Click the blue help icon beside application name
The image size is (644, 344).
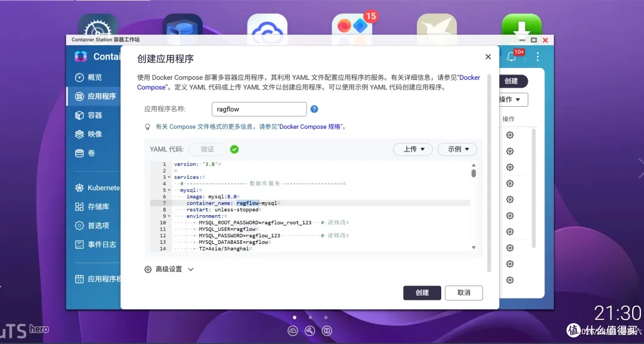click(x=314, y=109)
